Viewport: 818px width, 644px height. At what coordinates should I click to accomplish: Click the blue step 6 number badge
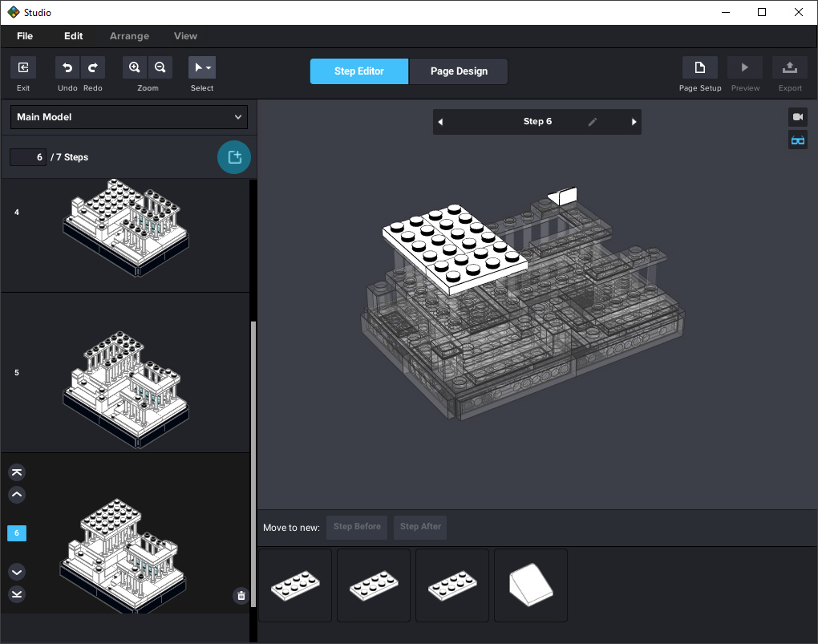coord(17,533)
